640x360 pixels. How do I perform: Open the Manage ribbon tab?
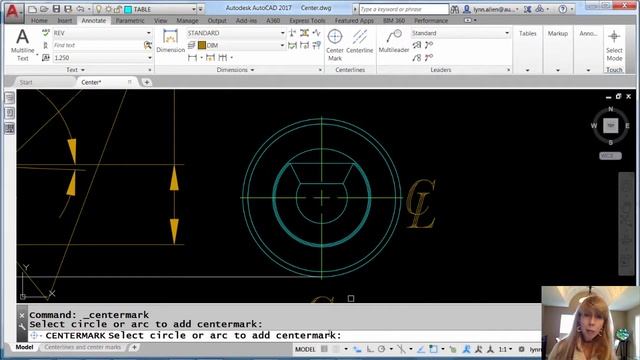coord(187,20)
